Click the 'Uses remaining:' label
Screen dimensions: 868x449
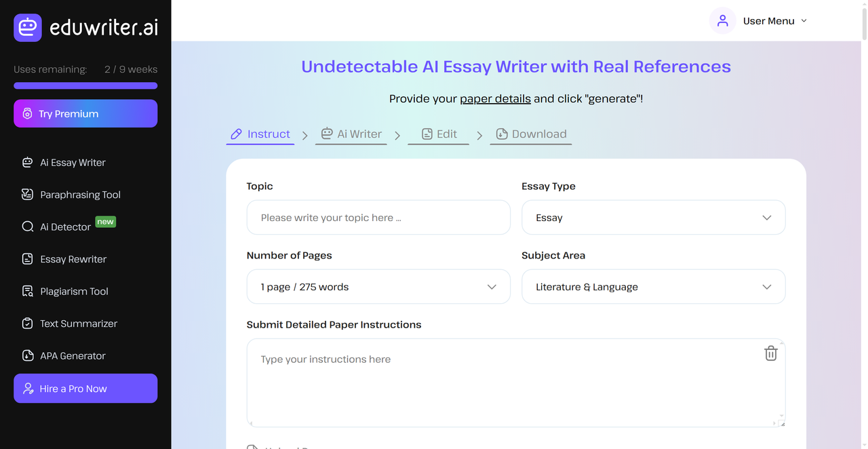[50, 69]
